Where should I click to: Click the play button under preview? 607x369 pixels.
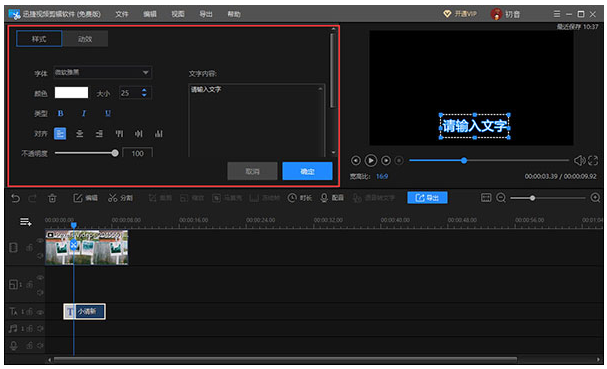(370, 160)
